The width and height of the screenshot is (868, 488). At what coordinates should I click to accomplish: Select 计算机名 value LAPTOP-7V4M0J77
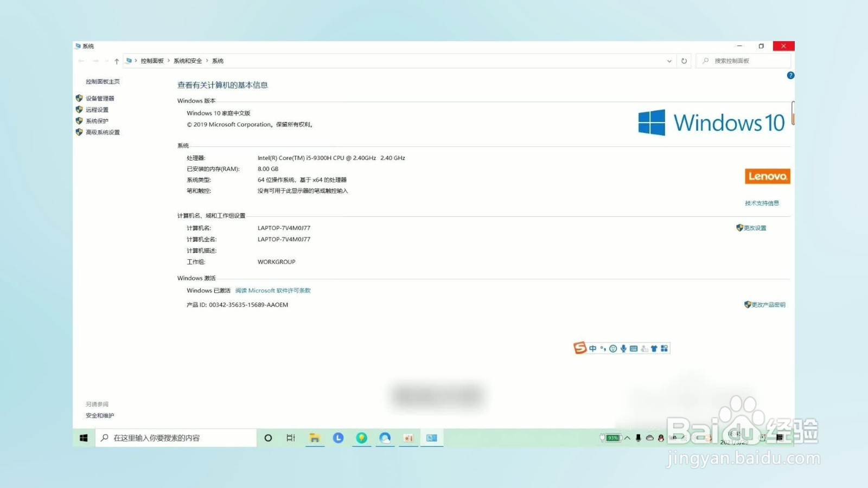point(284,228)
